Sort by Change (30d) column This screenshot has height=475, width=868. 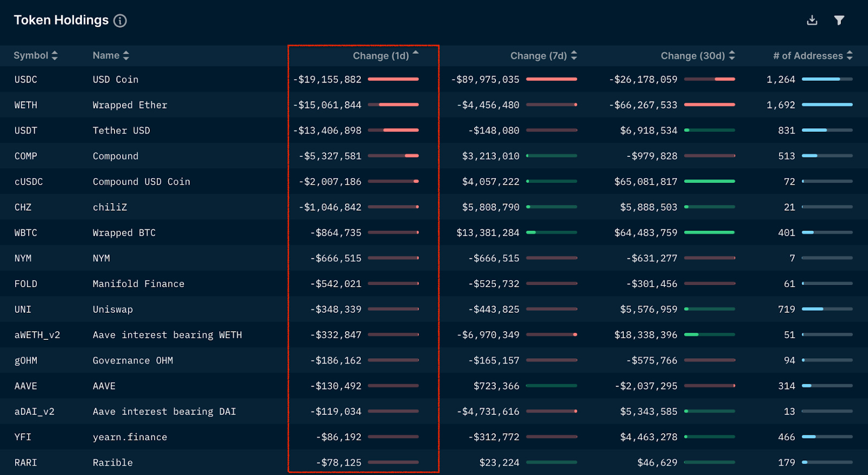698,55
